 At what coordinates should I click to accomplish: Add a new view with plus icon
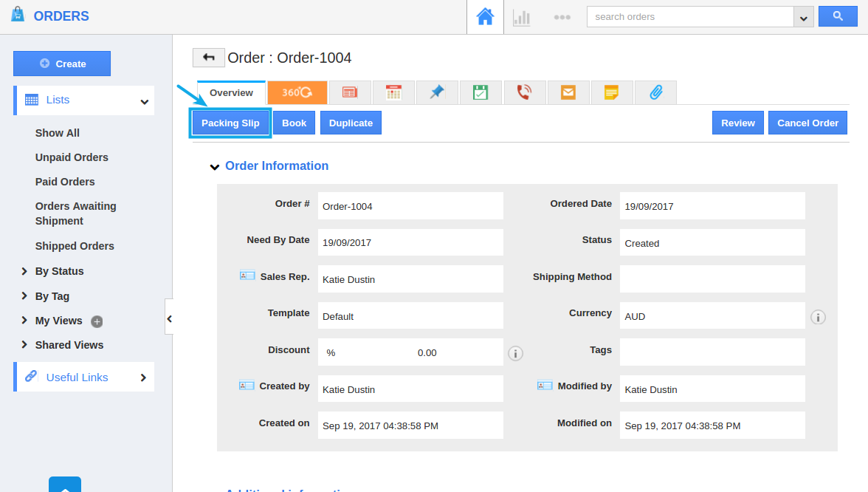[97, 321]
